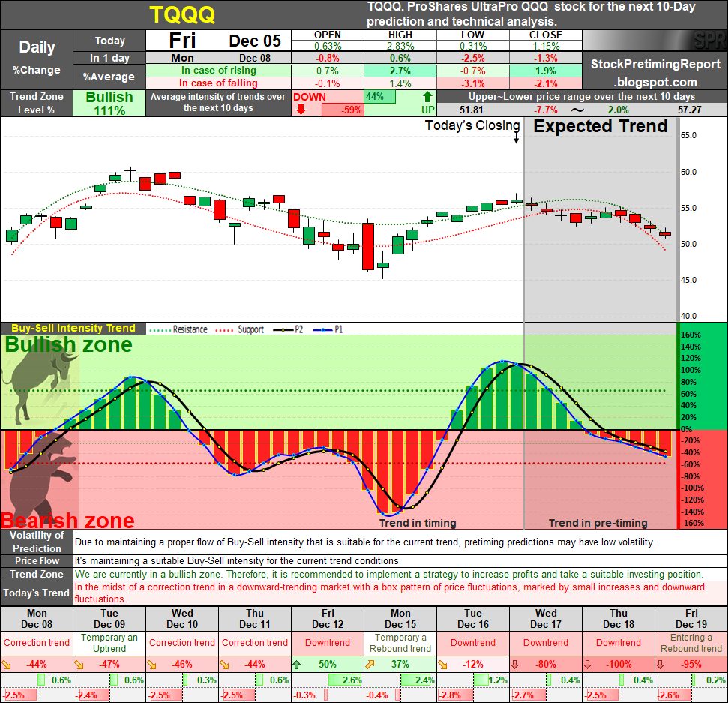Click Fri Dec 12 green up arrow
The width and height of the screenshot is (728, 703).
pyautogui.click(x=297, y=665)
